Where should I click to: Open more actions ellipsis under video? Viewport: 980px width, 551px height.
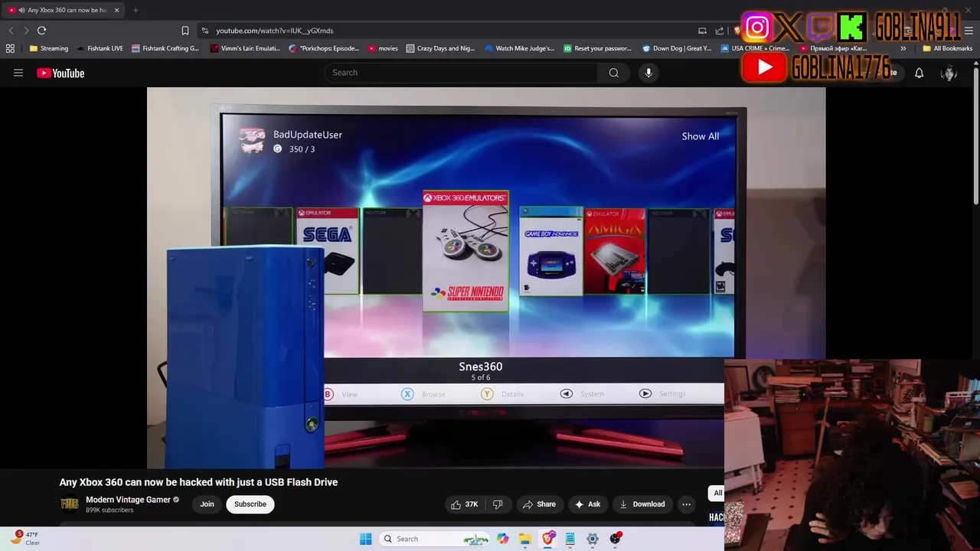coord(686,504)
